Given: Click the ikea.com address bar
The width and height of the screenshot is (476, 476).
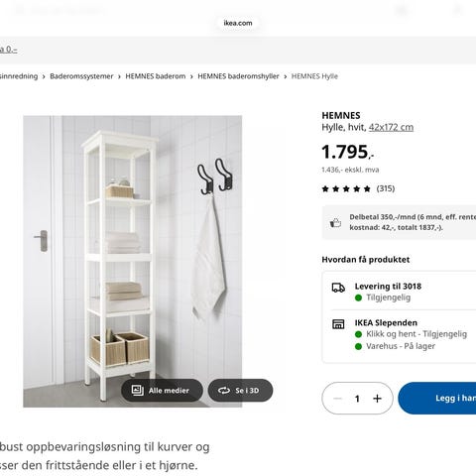Looking at the screenshot, I should [238, 23].
